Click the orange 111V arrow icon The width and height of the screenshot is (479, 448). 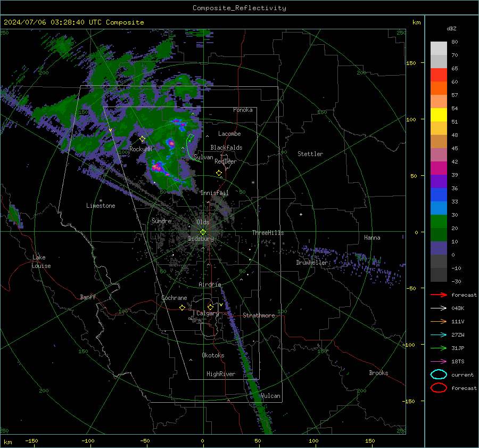pyautogui.click(x=439, y=321)
